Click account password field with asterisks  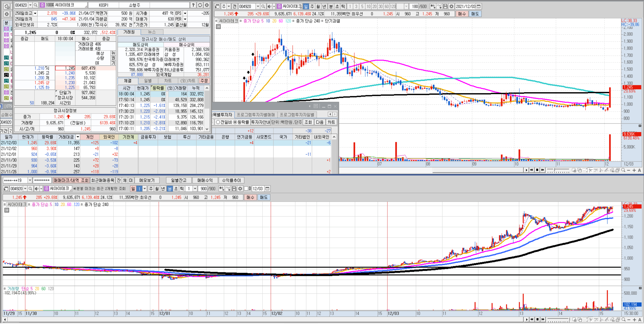pos(42,180)
